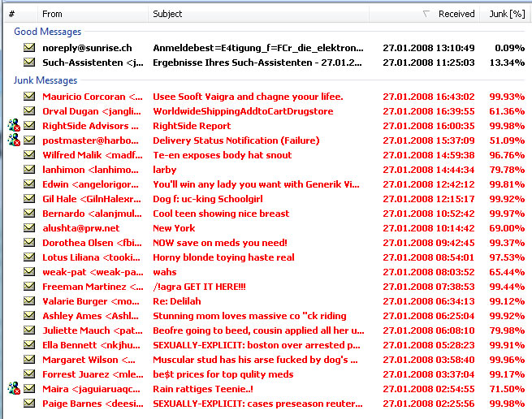This screenshot has width=532, height=419.
Task: Select subject 'New York'
Action: click(x=174, y=228)
